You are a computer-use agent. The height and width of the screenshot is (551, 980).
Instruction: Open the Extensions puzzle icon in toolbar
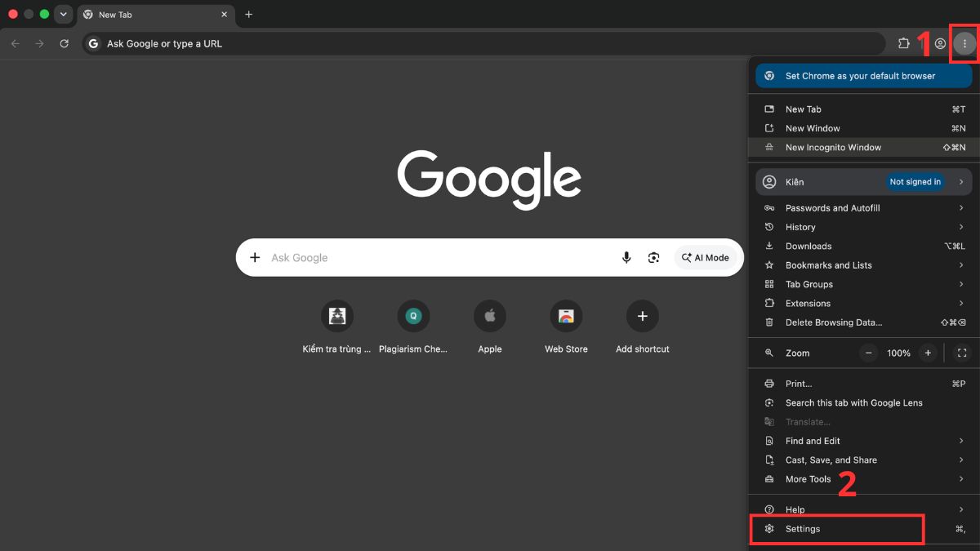903,43
